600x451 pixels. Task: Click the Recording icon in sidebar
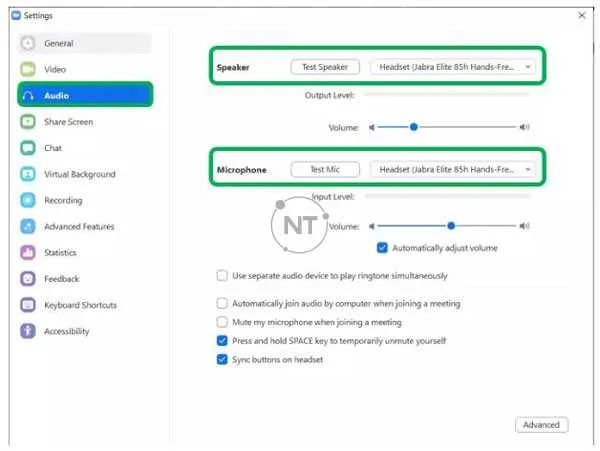tap(28, 200)
